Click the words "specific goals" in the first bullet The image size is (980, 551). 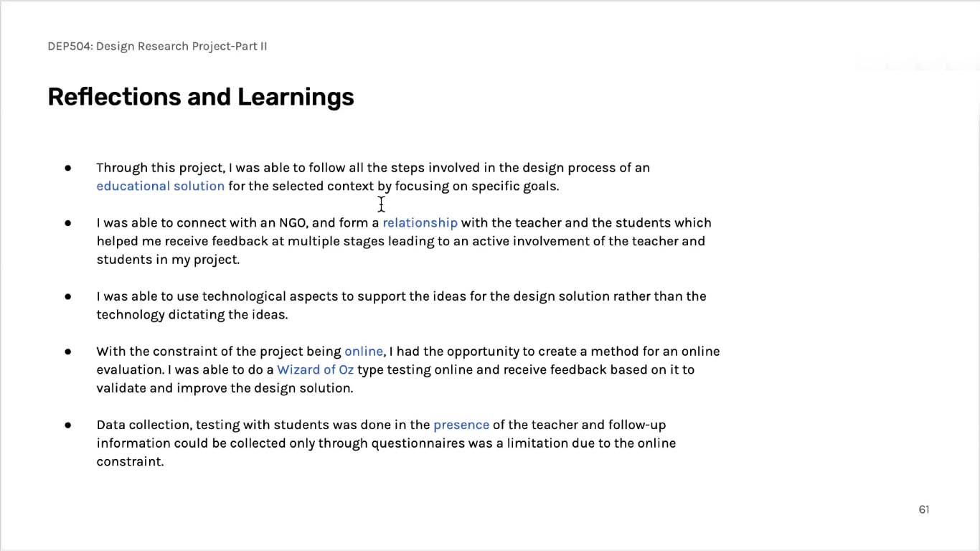click(514, 187)
